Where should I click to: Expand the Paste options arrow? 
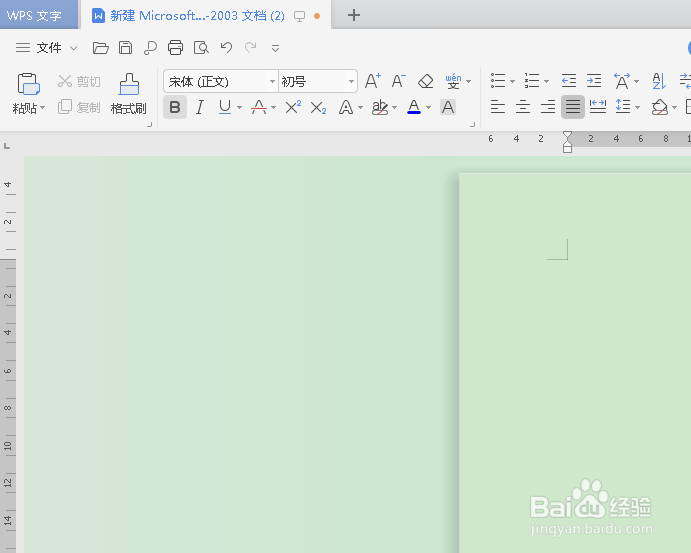43,108
